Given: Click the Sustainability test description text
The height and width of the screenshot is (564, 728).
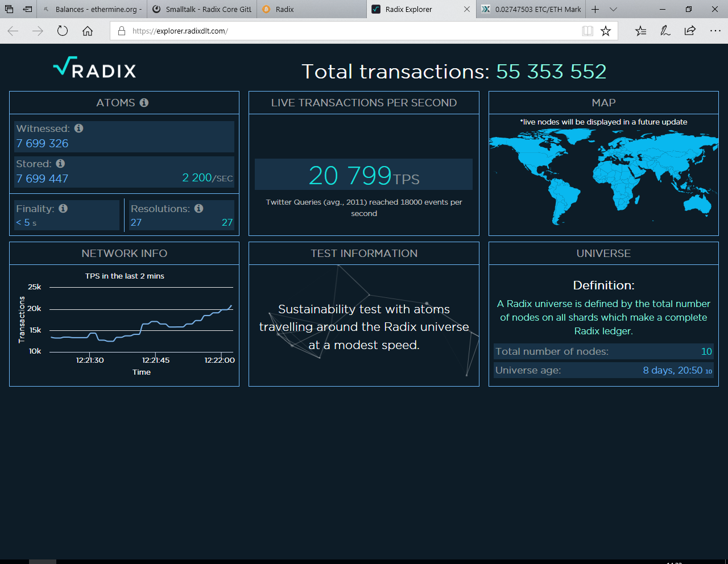Looking at the screenshot, I should click(x=364, y=327).
